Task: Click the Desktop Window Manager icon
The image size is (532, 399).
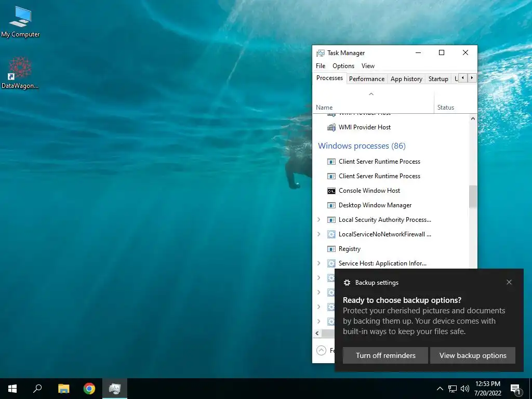Action: click(x=331, y=205)
